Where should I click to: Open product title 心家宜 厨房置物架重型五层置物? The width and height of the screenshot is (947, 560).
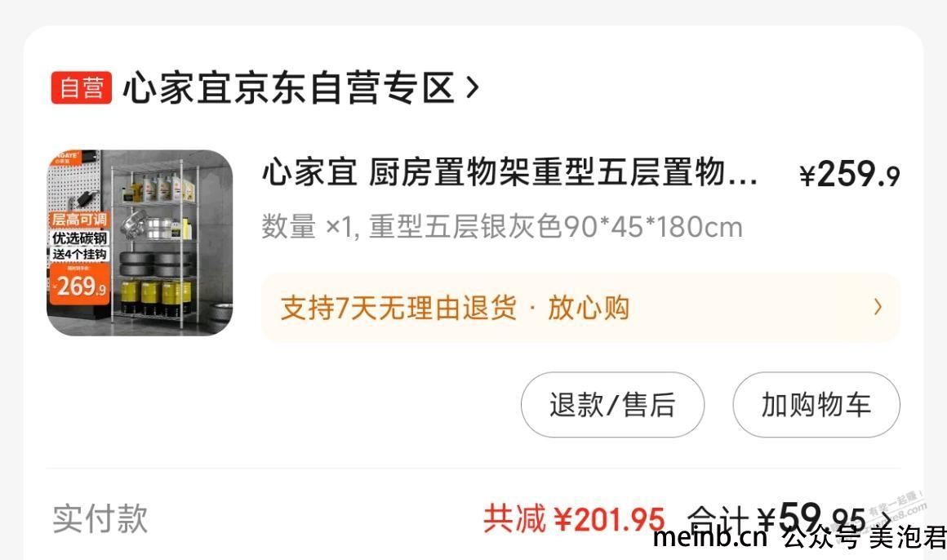coord(509,173)
